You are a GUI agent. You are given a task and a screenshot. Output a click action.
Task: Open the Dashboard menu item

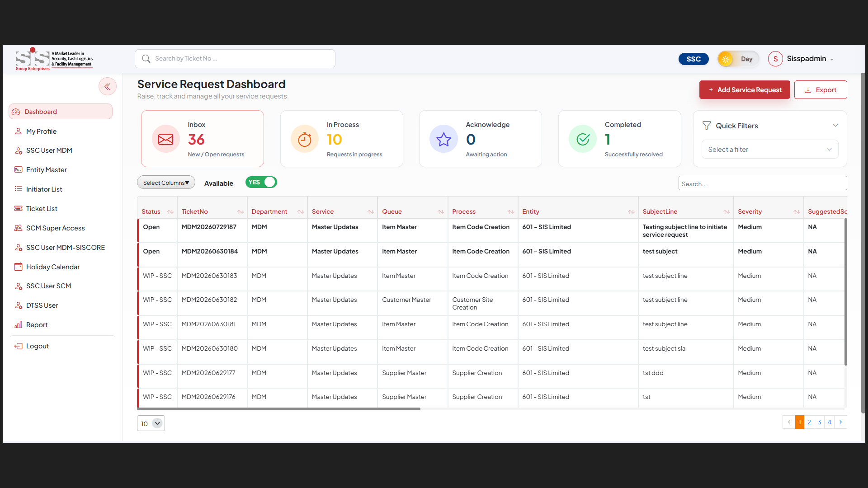(x=61, y=112)
